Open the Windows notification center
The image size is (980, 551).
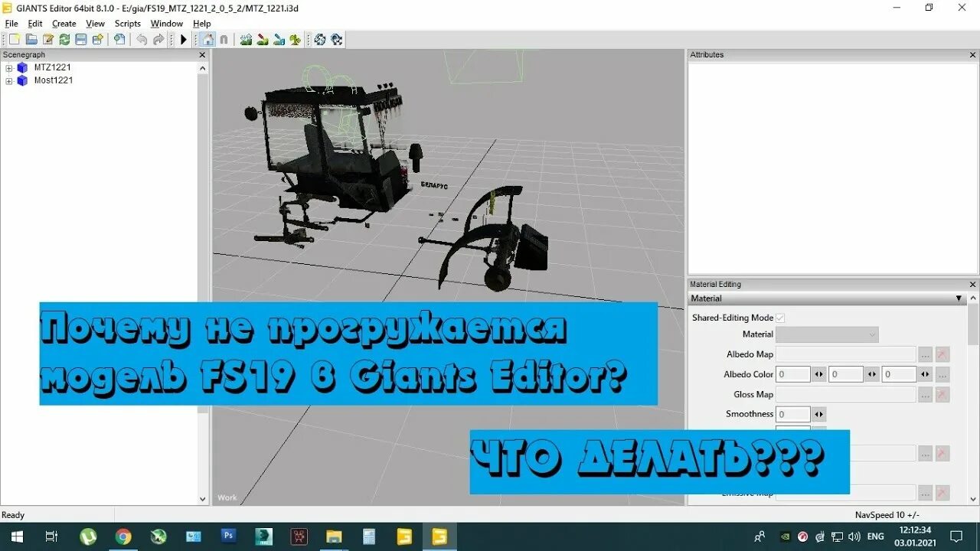[955, 536]
